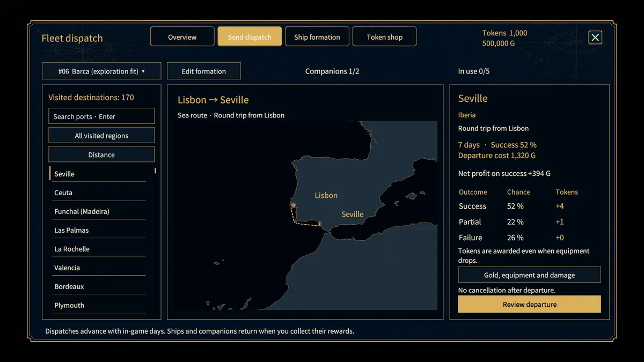Select Seville in the destination list
The image size is (644, 362).
pyautogui.click(x=98, y=174)
